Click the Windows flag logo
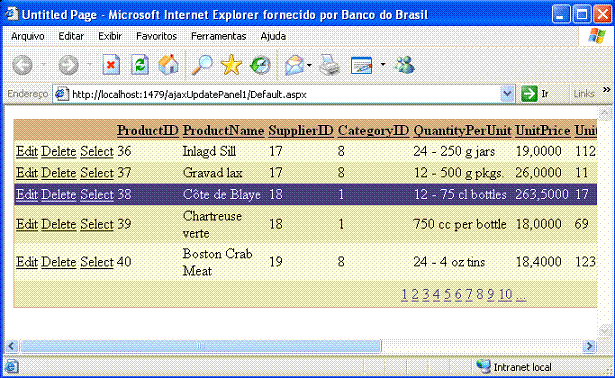 (597, 36)
